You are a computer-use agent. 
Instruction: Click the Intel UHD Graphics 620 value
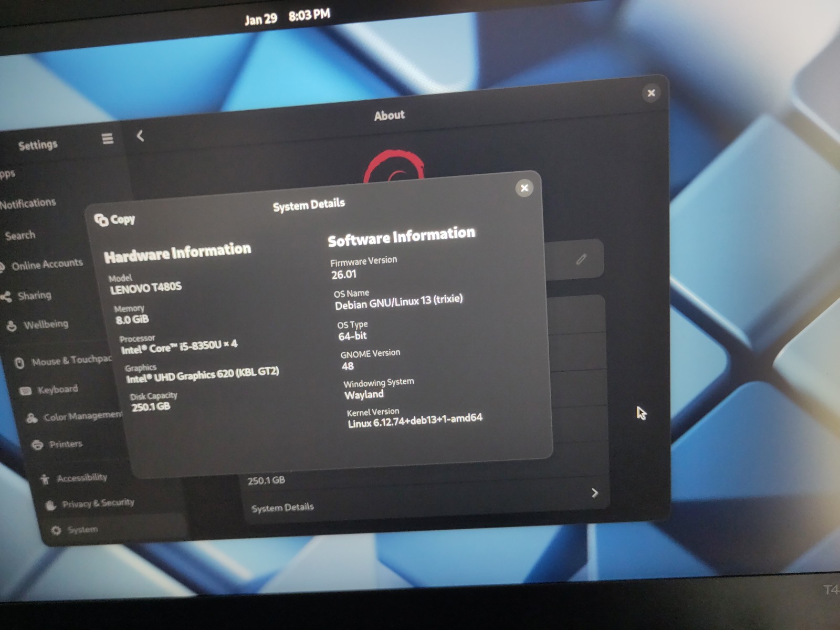tap(202, 375)
